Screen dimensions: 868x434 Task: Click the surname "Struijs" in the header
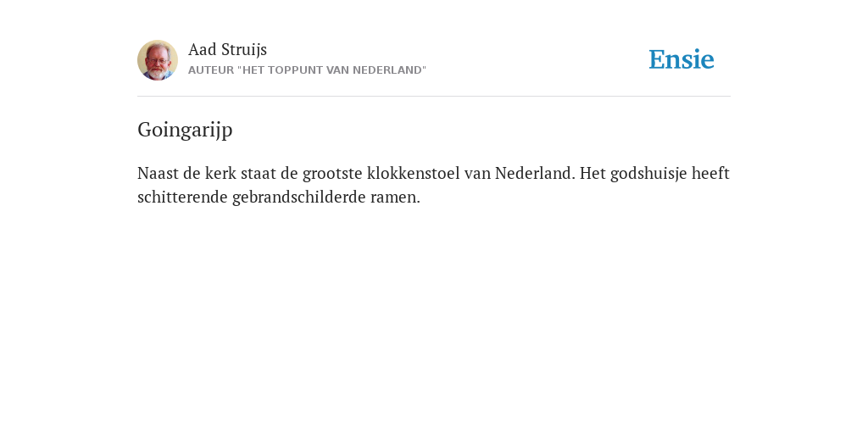point(244,50)
